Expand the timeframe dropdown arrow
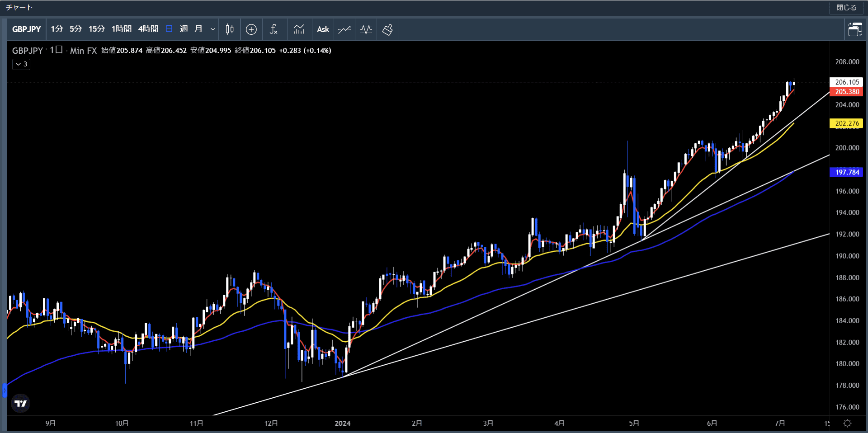This screenshot has width=868, height=433. click(x=212, y=29)
